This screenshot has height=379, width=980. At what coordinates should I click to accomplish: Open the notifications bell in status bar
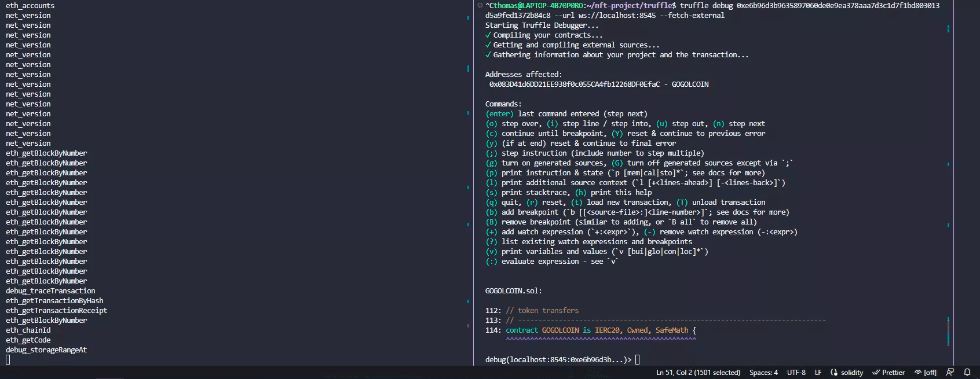click(x=967, y=373)
